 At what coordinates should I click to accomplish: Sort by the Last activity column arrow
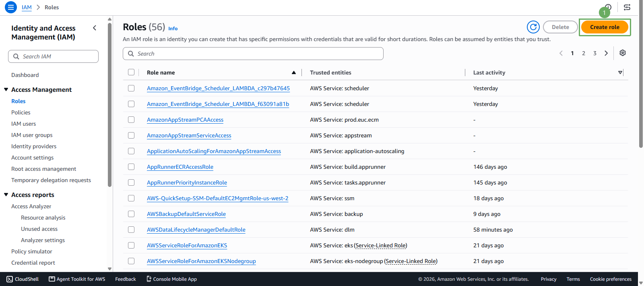(620, 73)
